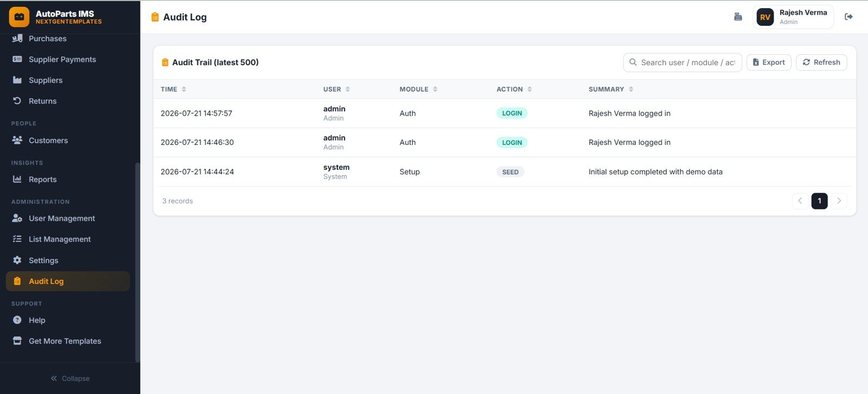This screenshot has height=394, width=868.
Task: Click the search magnifier icon
Action: click(x=633, y=62)
